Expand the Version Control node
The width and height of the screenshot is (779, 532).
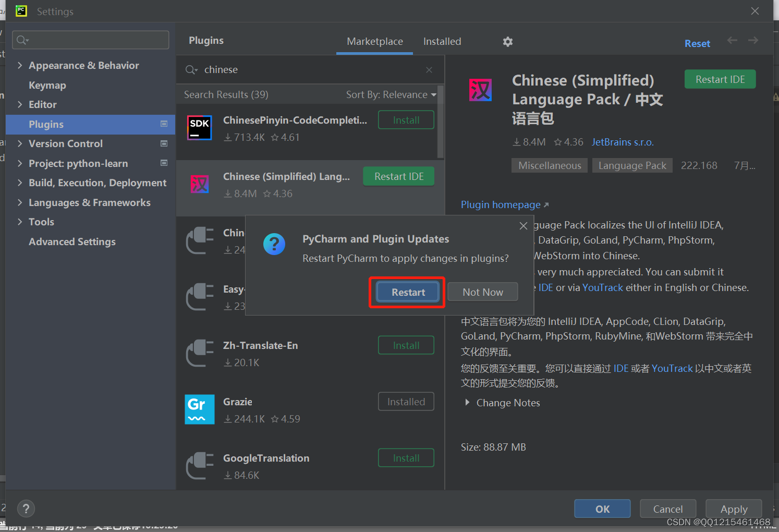click(20, 143)
